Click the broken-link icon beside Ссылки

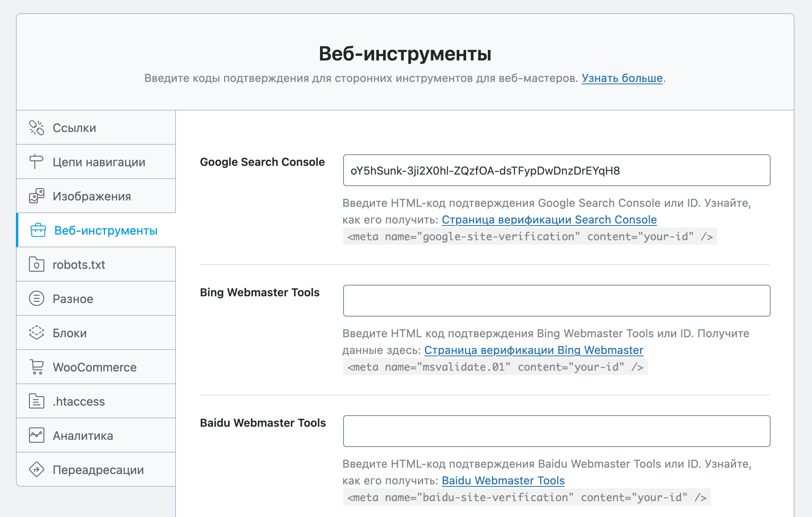point(37,128)
